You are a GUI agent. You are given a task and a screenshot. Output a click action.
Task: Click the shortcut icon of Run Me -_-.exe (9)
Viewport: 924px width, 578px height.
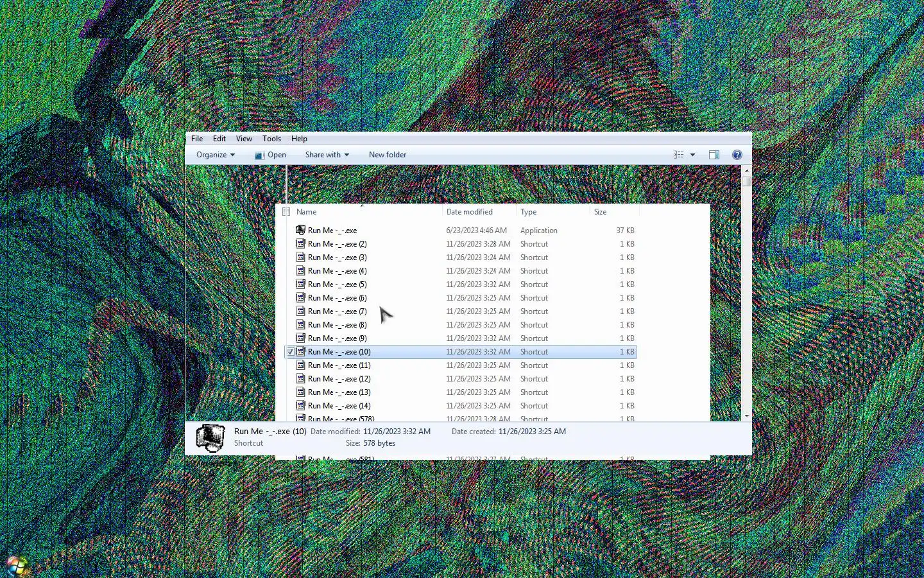300,338
